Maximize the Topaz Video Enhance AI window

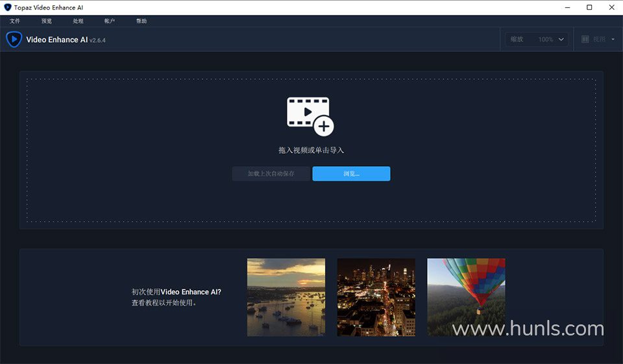click(589, 7)
